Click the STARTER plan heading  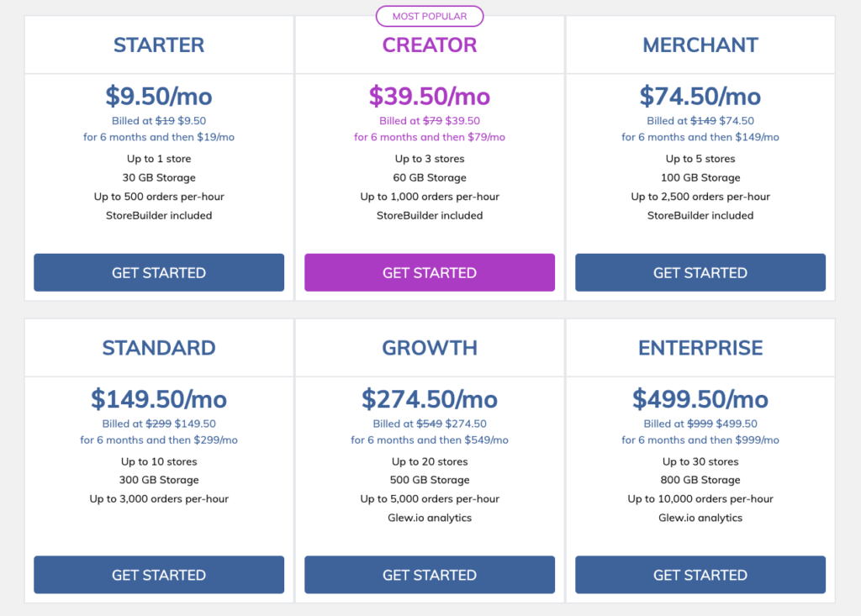[159, 45]
